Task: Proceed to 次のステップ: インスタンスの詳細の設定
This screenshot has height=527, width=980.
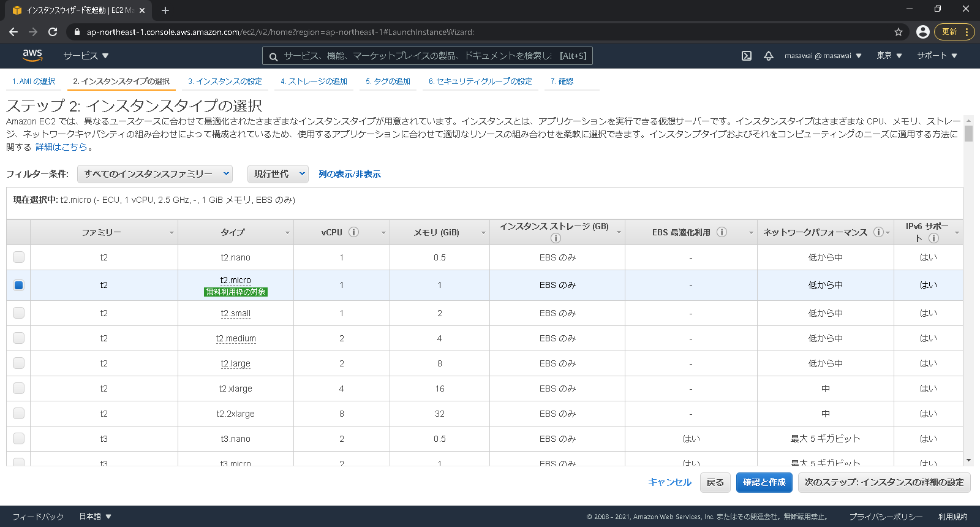Action: (884, 482)
